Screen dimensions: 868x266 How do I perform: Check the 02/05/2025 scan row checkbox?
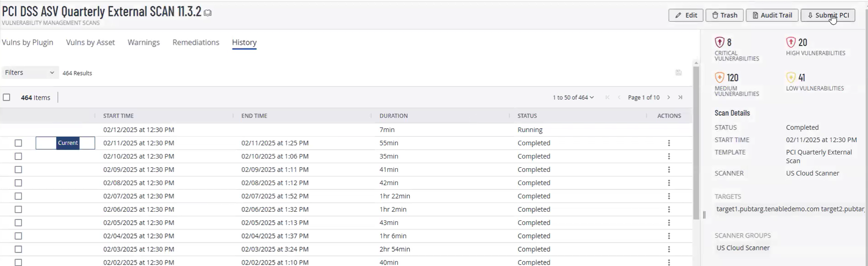[x=18, y=223]
